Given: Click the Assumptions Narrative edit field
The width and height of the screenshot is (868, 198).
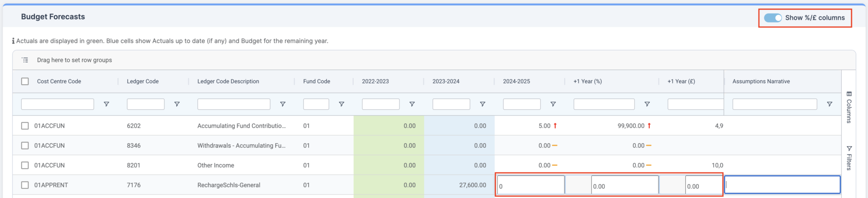Looking at the screenshot, I should tap(783, 185).
